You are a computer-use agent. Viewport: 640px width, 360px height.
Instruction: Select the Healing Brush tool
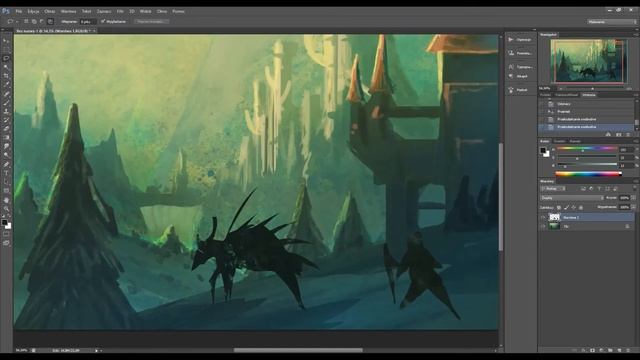pos(6,94)
